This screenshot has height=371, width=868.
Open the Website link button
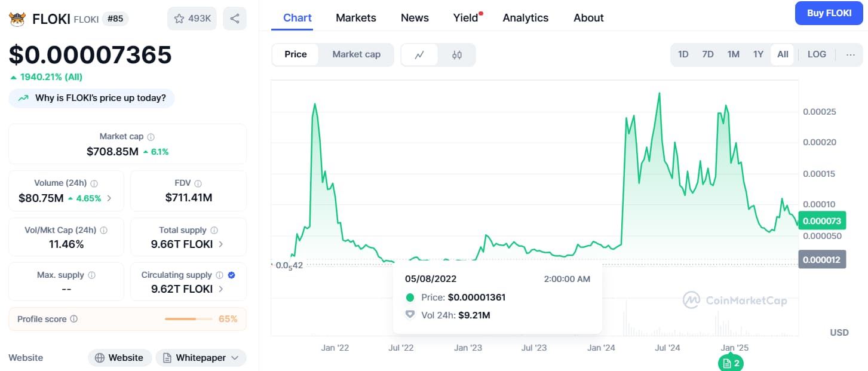(x=119, y=358)
